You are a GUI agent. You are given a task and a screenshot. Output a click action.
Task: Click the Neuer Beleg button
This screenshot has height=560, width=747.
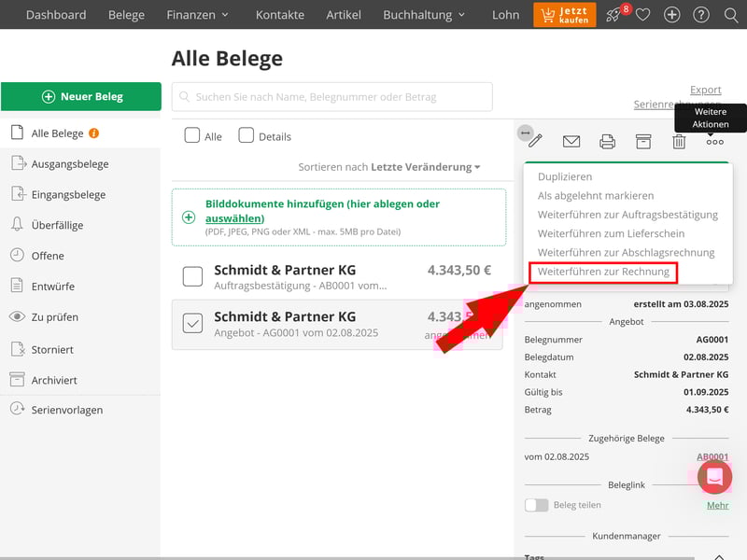pyautogui.click(x=81, y=96)
